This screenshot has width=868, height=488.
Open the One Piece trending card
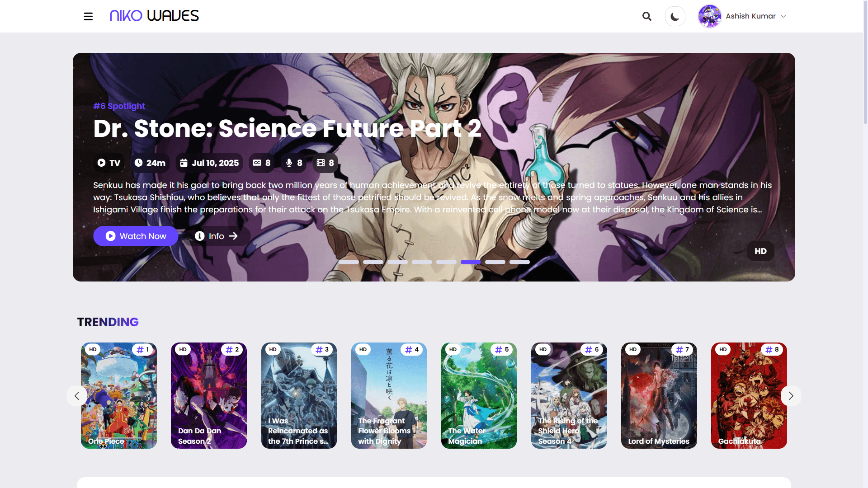pyautogui.click(x=119, y=395)
